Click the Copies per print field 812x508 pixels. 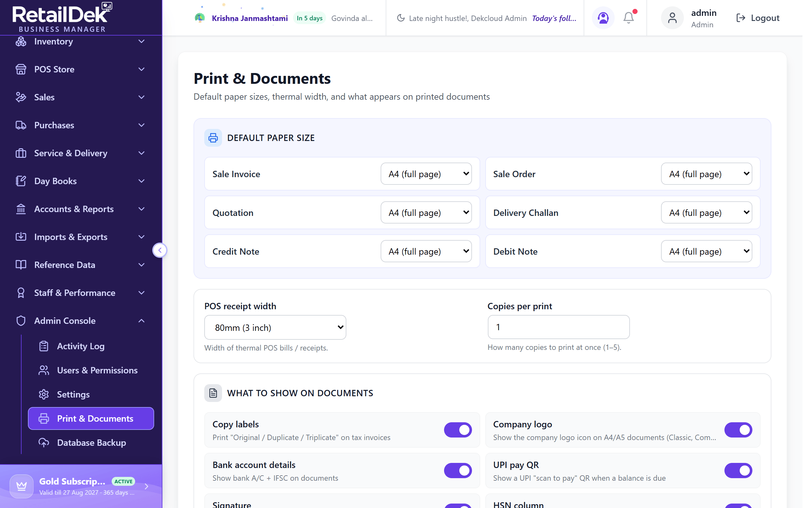click(x=558, y=327)
